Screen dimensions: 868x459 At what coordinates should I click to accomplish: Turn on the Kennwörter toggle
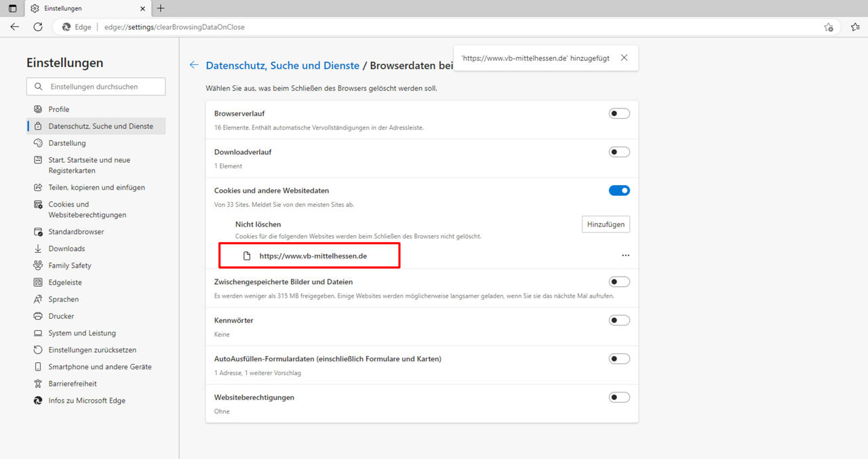[x=619, y=319]
